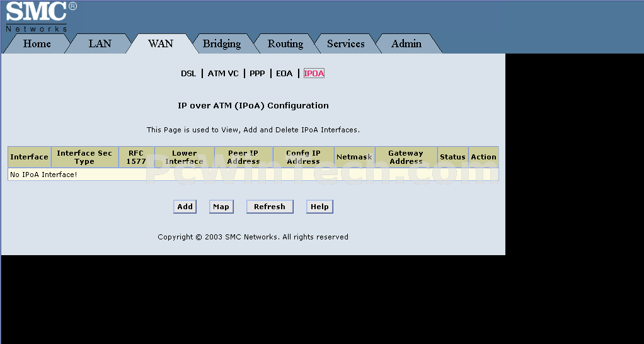Click Add to create IPoA interface
Viewport: 644px width, 344px height.
(185, 207)
